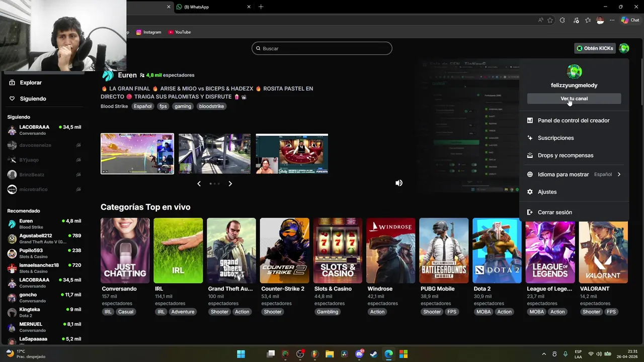Open the Dota 2 category card

pos(497,250)
